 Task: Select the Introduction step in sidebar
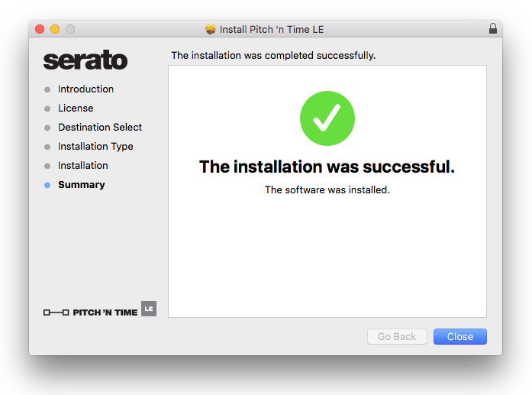(85, 89)
